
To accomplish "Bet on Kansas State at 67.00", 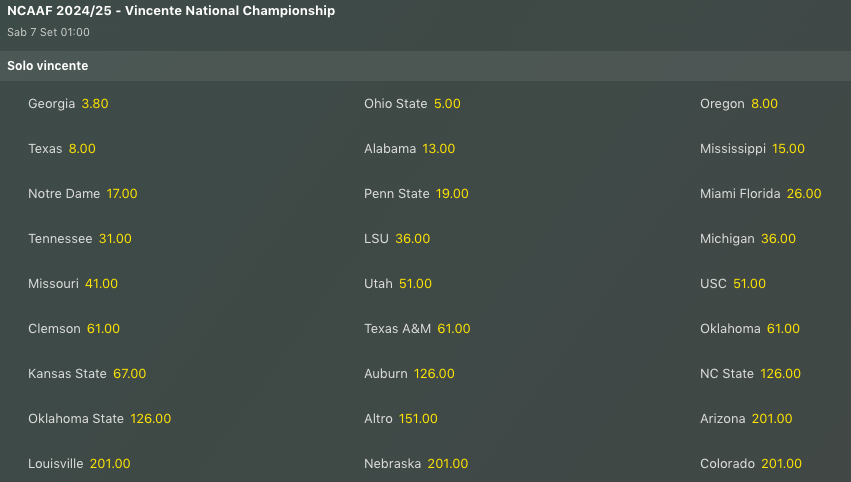I will [x=129, y=374].
